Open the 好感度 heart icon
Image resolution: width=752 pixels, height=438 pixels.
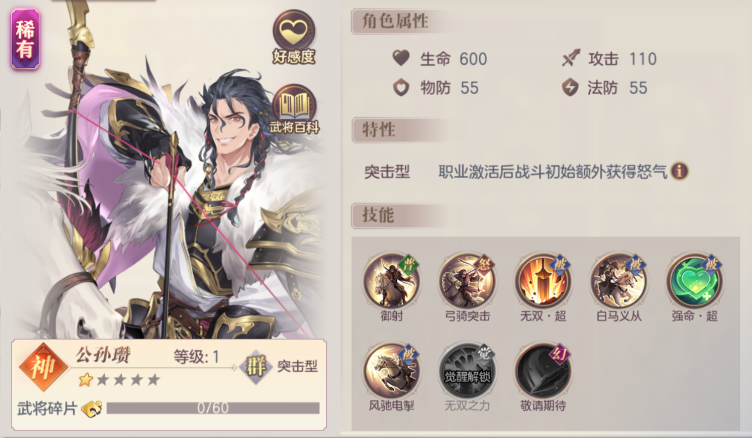coord(294,32)
